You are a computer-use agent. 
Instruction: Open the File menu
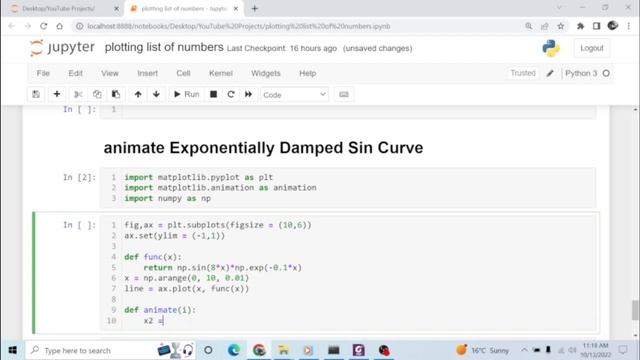pos(43,73)
